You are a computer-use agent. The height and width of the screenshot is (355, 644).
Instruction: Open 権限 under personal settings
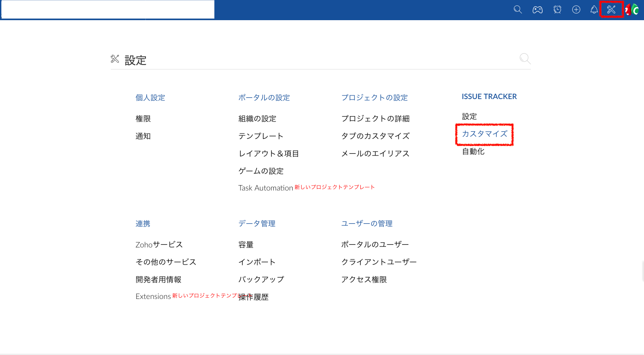(143, 119)
